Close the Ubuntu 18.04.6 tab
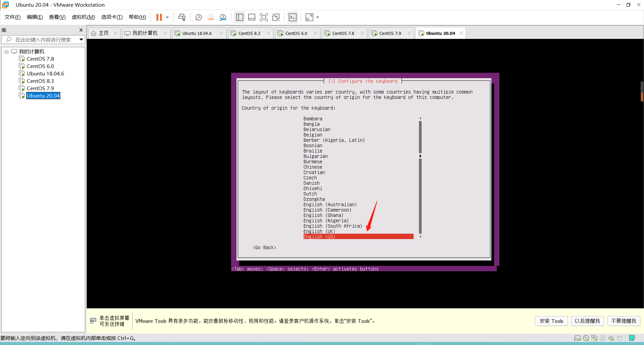The width and height of the screenshot is (644, 345). click(221, 33)
